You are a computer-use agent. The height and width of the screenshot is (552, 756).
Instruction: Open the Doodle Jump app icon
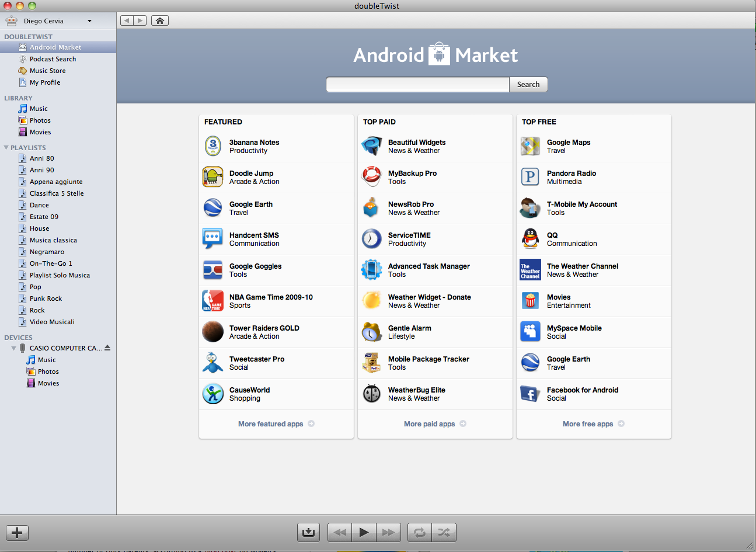(212, 177)
